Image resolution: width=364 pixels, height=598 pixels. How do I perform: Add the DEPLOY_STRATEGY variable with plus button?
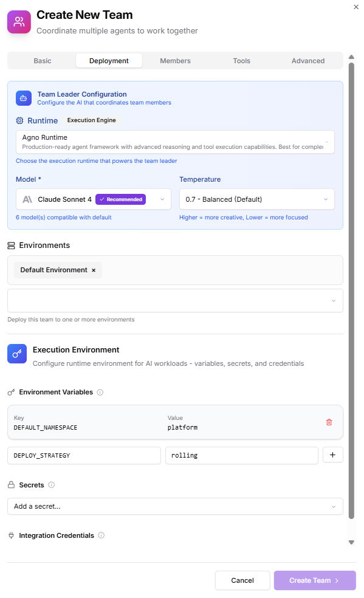333,455
